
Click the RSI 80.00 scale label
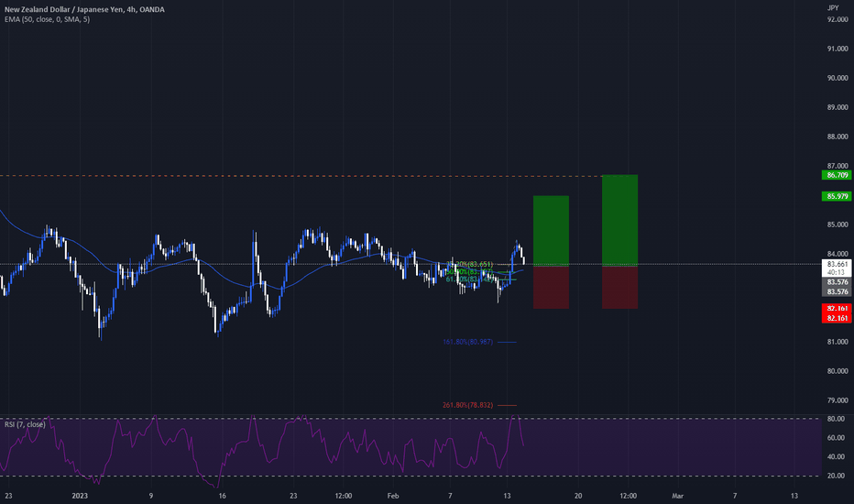coord(836,419)
